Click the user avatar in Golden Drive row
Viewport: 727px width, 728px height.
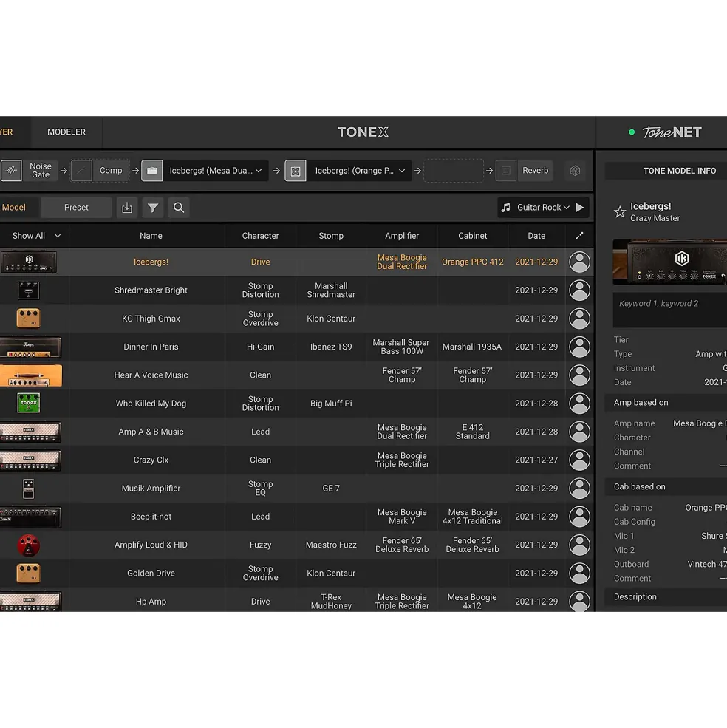tap(580, 574)
